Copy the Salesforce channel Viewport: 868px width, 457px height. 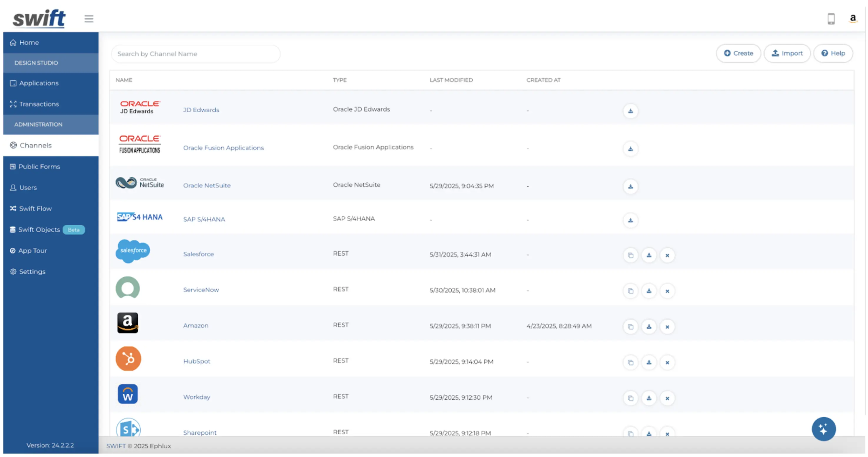click(630, 255)
